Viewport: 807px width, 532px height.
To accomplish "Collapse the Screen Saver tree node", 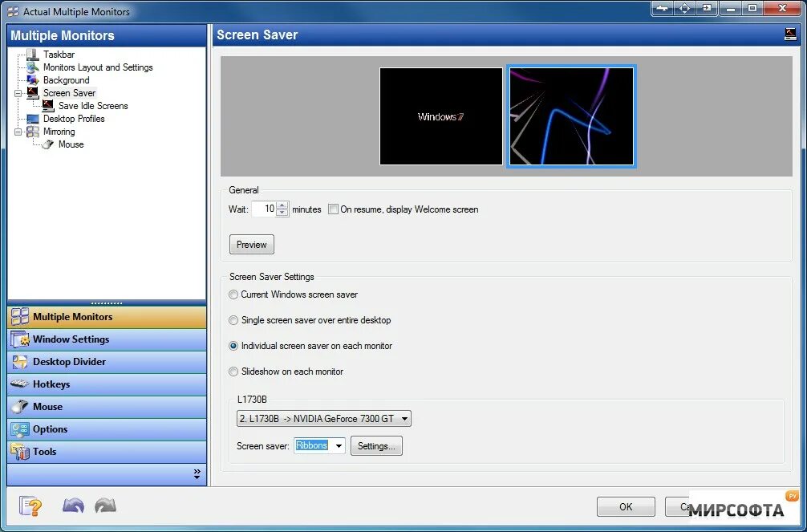I will (x=18, y=93).
